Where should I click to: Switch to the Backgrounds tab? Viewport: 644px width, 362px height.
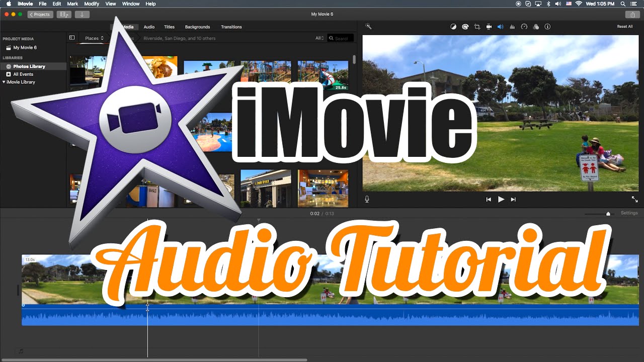pyautogui.click(x=197, y=27)
